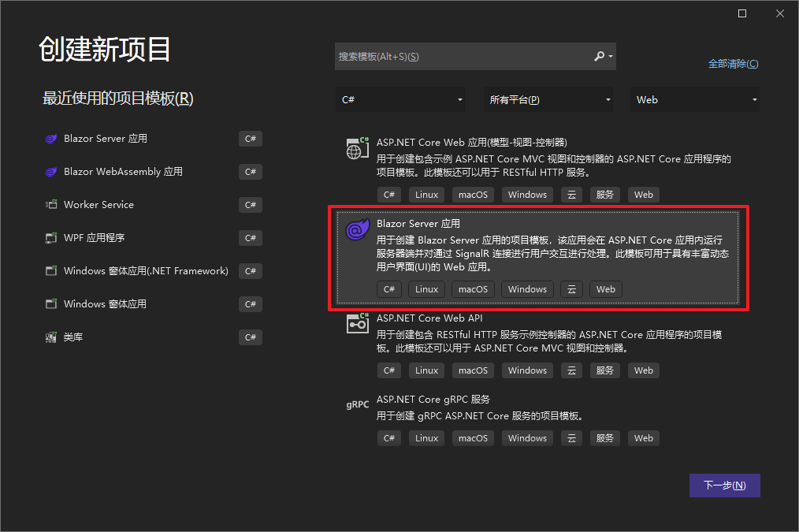
Task: Select the recent Windows 窗体应用 label without .NET Framework
Action: (x=105, y=304)
